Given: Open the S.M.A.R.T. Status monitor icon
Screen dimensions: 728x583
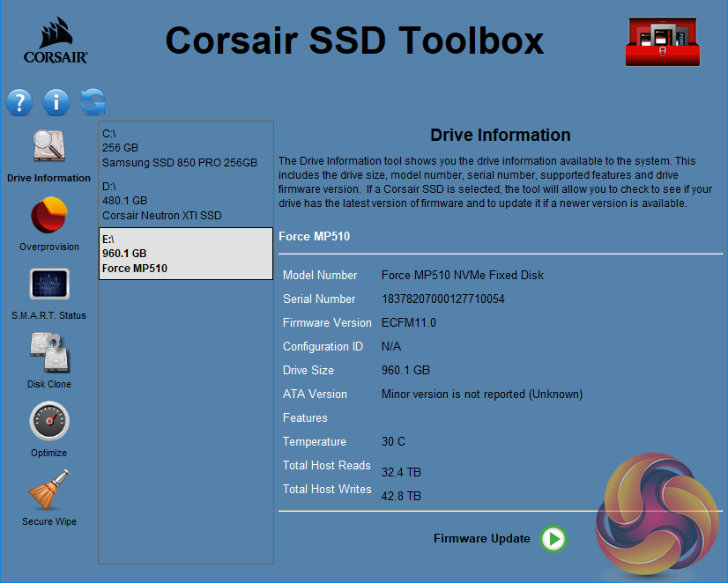Looking at the screenshot, I should pyautogui.click(x=49, y=284).
